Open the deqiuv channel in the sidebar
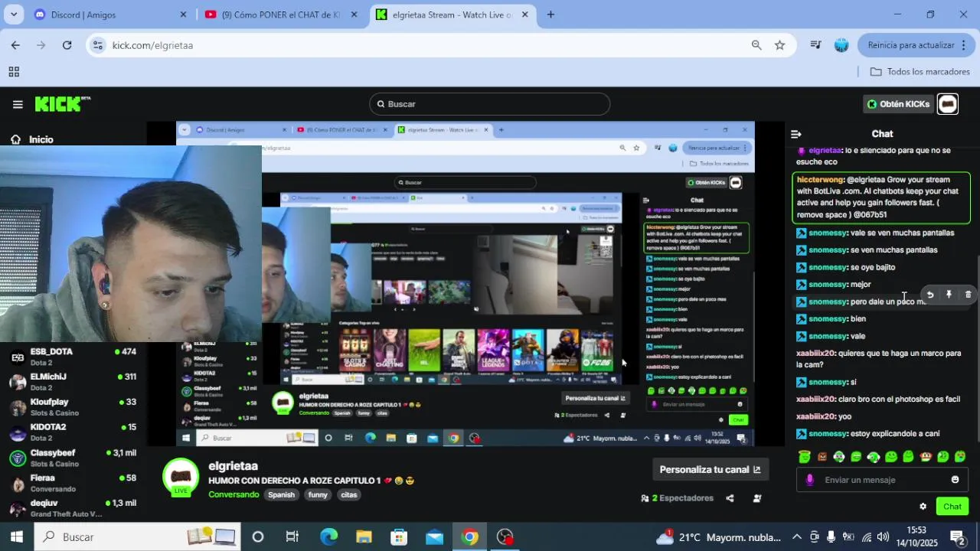This screenshot has width=980, height=551. coord(73,508)
